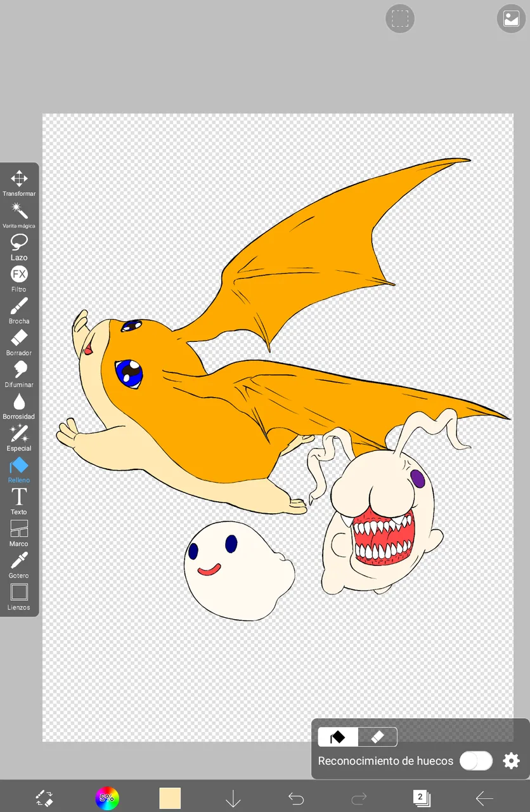Toggle Reconocimiento de huecos switch
Viewport: 530px width, 812px height.
(476, 761)
